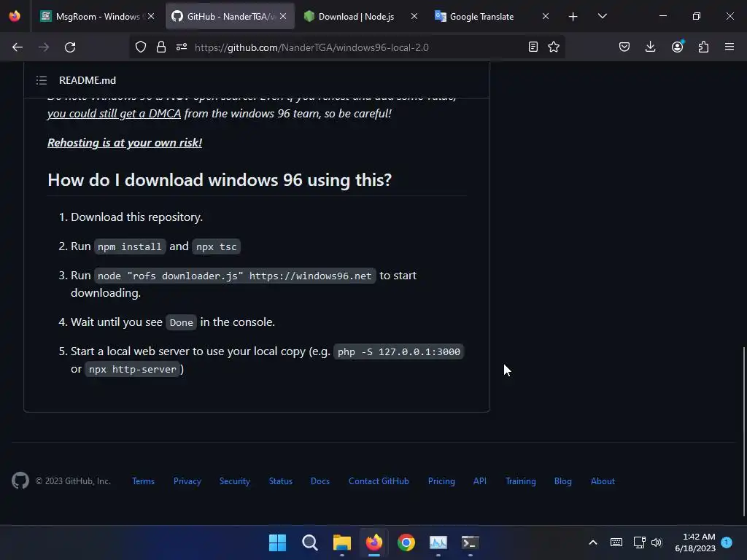Open the Firefox application menu
Viewport: 747px width, 560px height.
(x=729, y=47)
